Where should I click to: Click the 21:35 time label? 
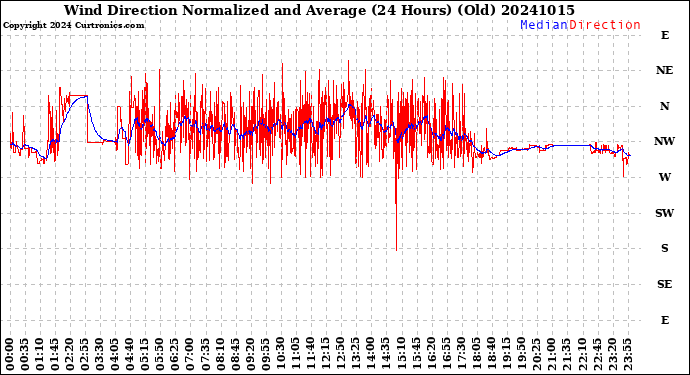pos(566,354)
